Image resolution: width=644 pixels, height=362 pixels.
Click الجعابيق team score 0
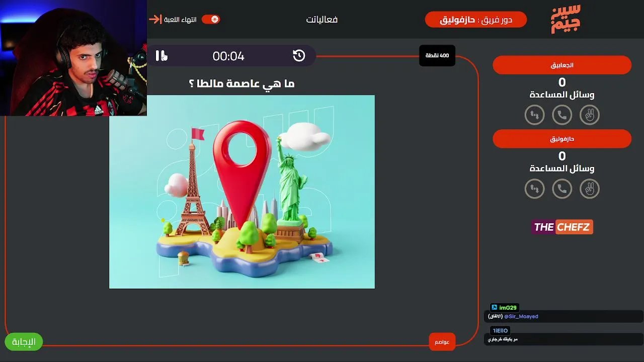coord(562,82)
